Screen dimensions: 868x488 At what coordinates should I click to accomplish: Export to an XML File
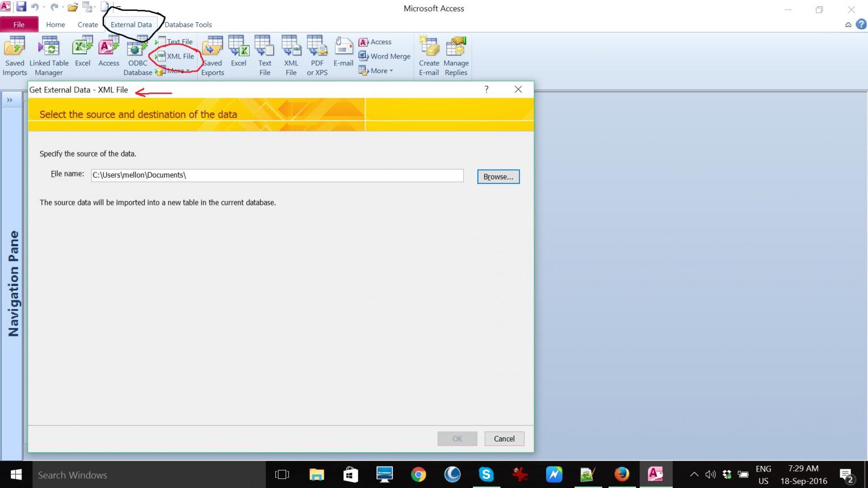[291, 56]
